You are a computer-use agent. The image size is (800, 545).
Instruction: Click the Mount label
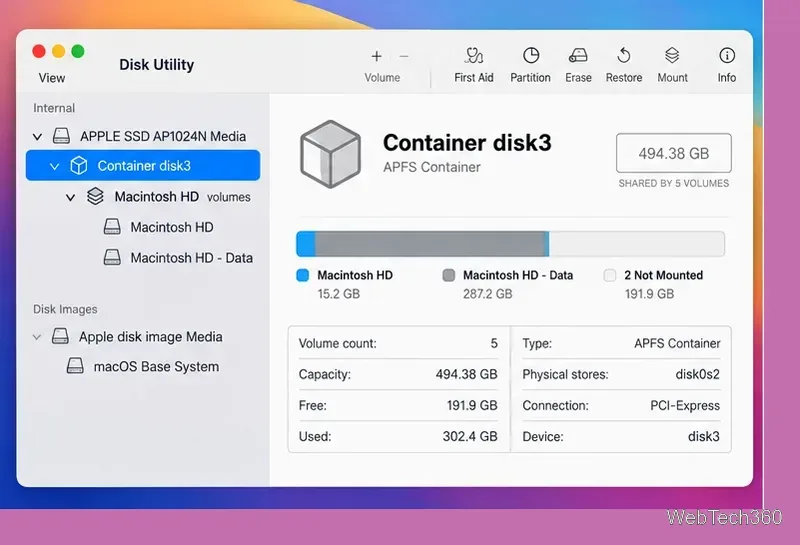[672, 78]
